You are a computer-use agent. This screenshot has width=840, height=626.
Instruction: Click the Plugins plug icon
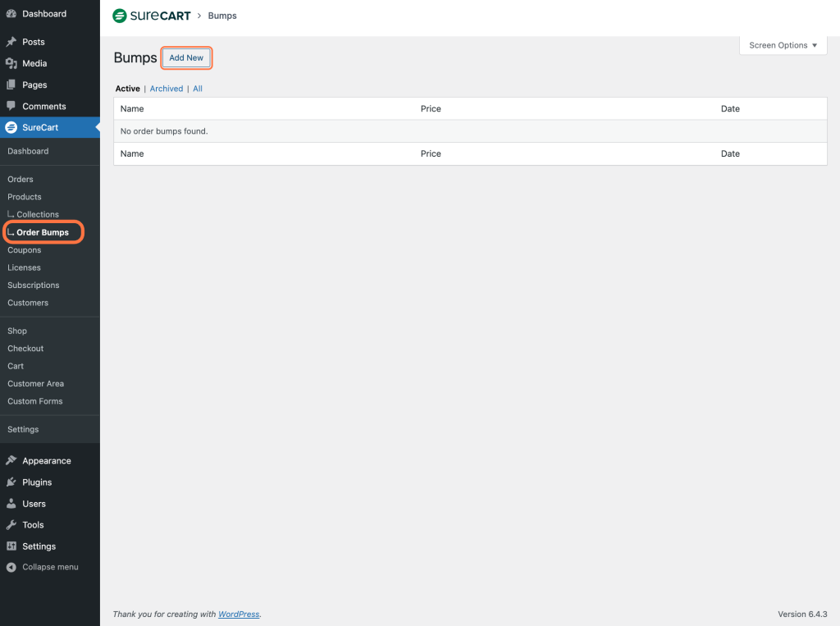click(x=11, y=482)
